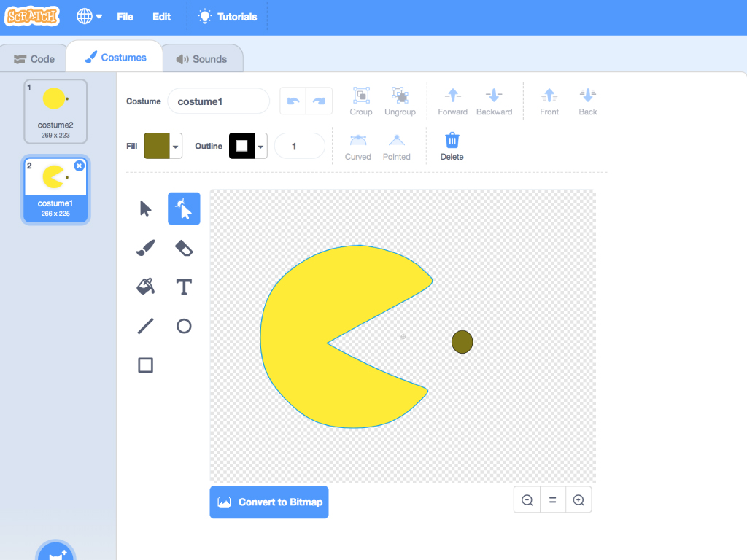Zoom in on the canvas
Viewport: 747px width, 560px height.
pyautogui.click(x=578, y=500)
